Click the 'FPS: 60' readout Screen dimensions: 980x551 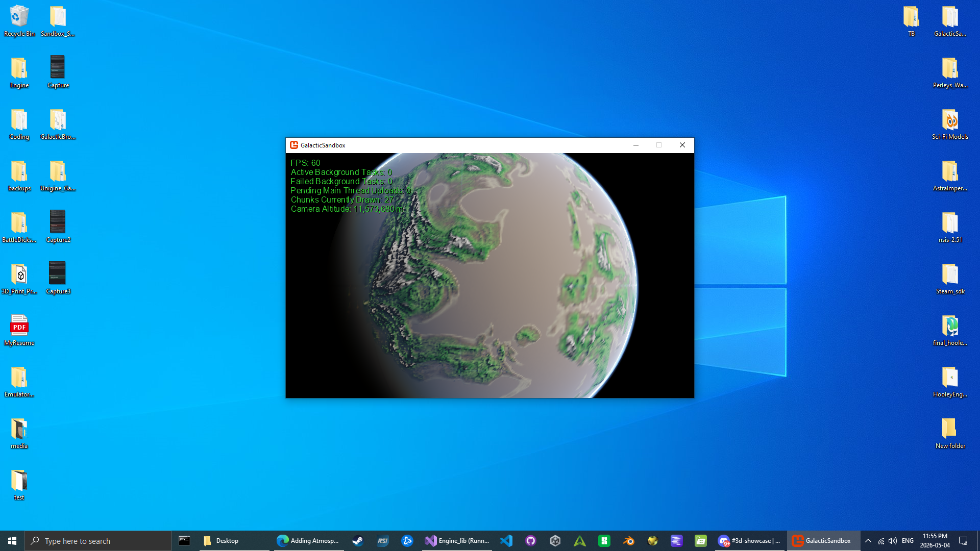coord(305,163)
